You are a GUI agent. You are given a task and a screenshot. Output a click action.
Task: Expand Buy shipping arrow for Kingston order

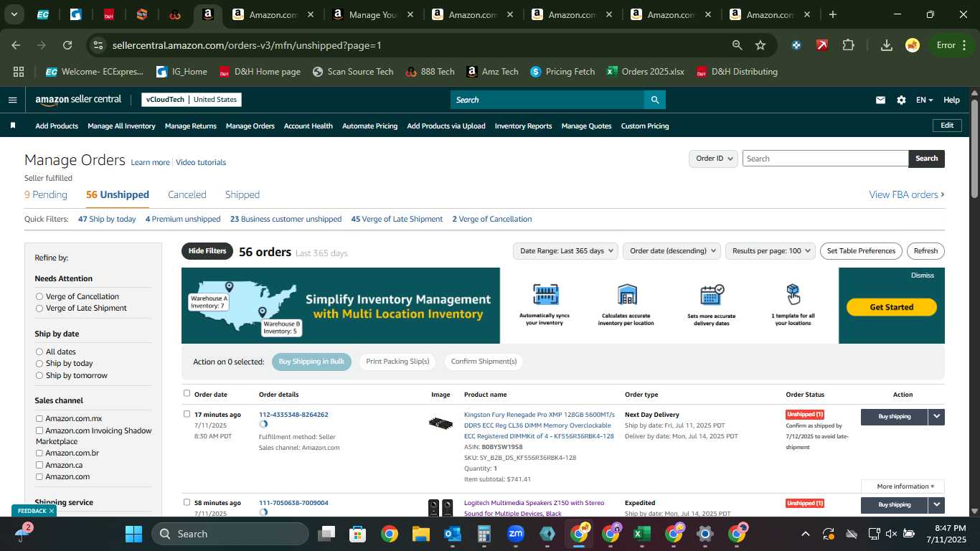tap(936, 417)
